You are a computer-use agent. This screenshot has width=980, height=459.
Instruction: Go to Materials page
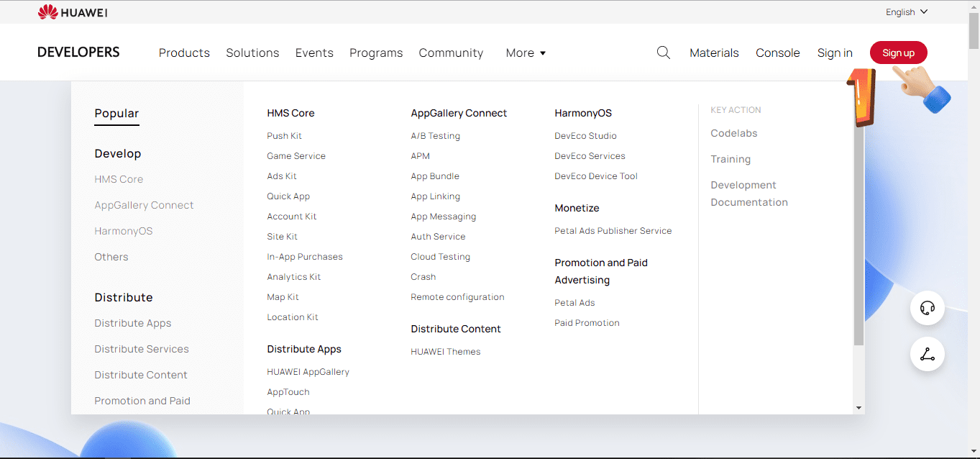714,53
